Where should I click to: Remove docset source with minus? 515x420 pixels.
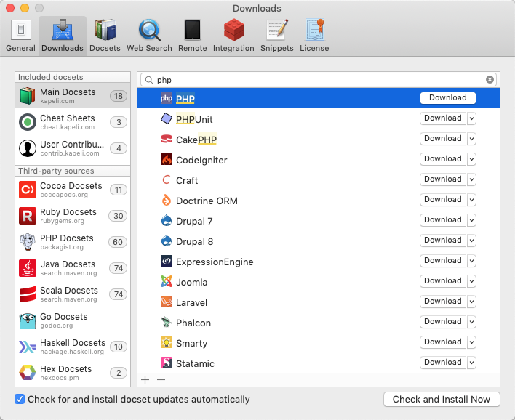pyautogui.click(x=161, y=380)
